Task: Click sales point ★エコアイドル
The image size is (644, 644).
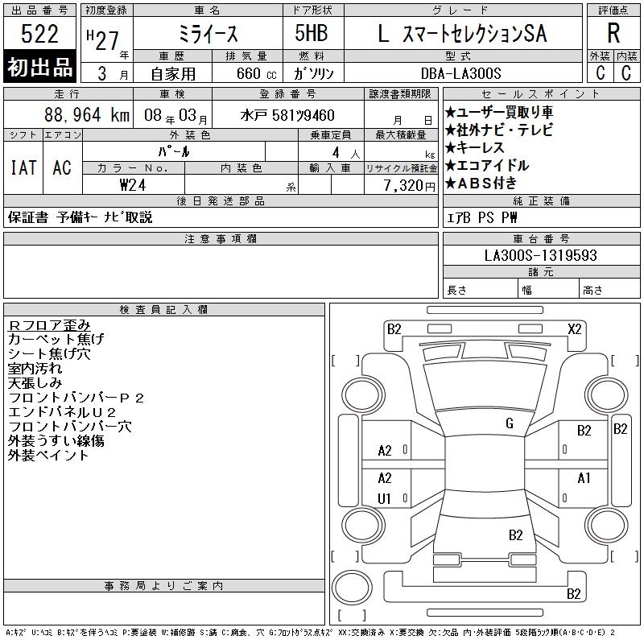Action: 487,165
